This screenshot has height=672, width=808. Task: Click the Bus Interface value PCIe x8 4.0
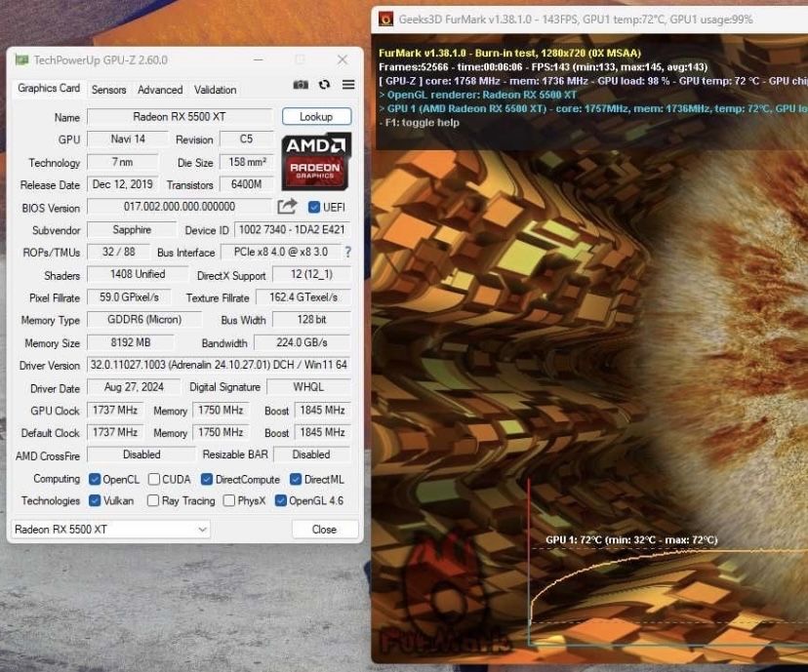[x=281, y=252]
